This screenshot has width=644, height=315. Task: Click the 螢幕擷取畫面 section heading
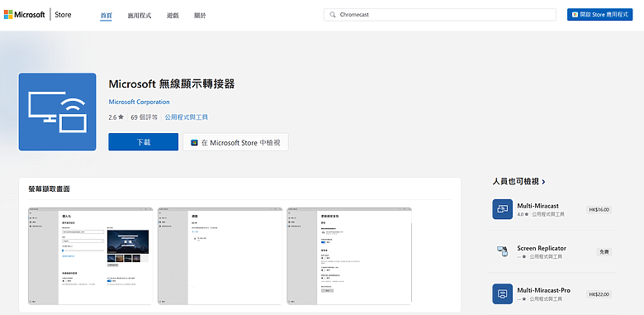click(50, 189)
